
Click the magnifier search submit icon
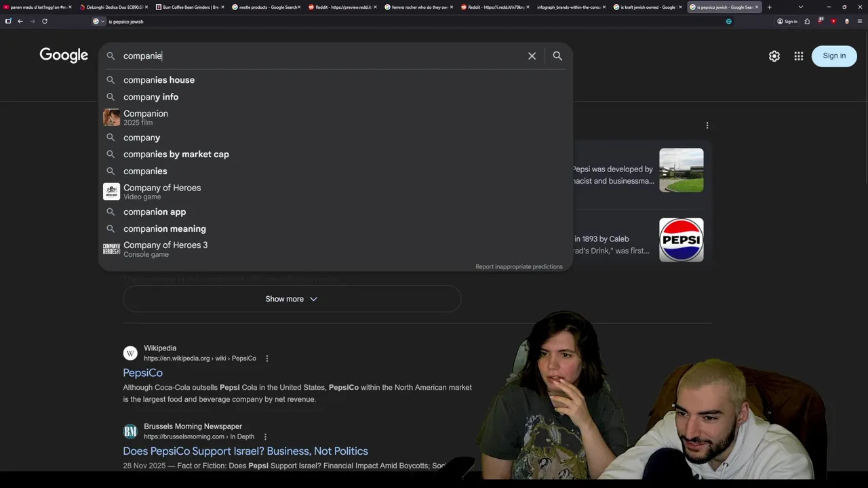tap(557, 56)
